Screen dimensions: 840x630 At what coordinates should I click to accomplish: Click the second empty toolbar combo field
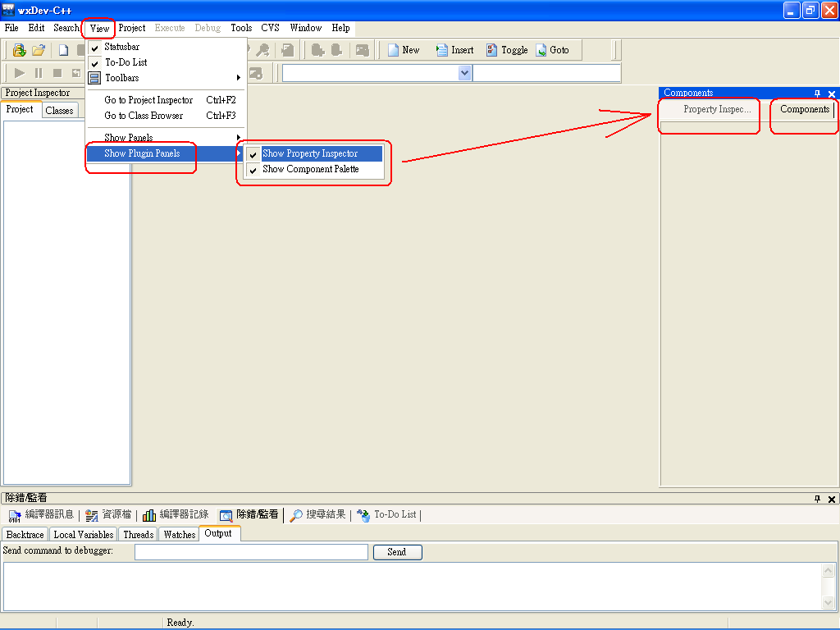546,73
